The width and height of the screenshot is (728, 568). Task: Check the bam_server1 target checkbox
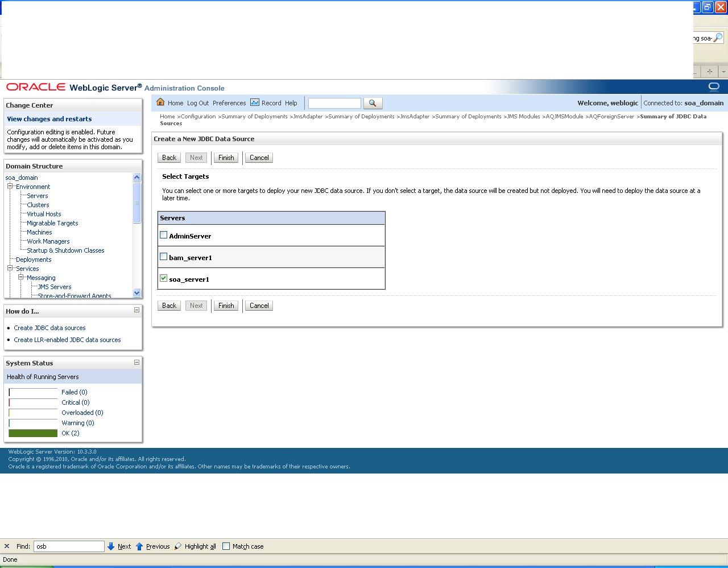click(x=163, y=256)
